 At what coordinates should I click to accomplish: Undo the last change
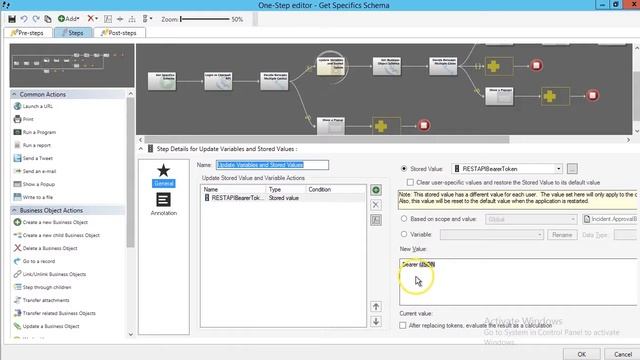coord(24,19)
